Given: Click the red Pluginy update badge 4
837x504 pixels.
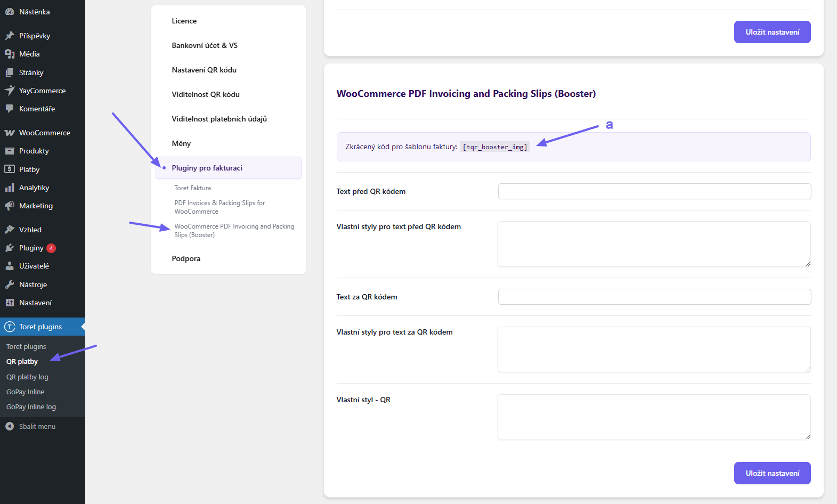Looking at the screenshot, I should [x=51, y=248].
